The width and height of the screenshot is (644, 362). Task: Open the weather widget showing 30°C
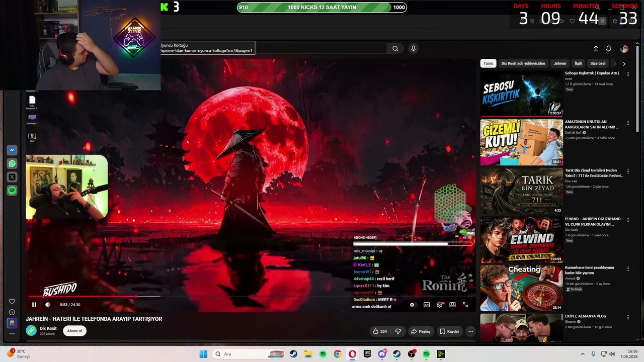point(19,354)
